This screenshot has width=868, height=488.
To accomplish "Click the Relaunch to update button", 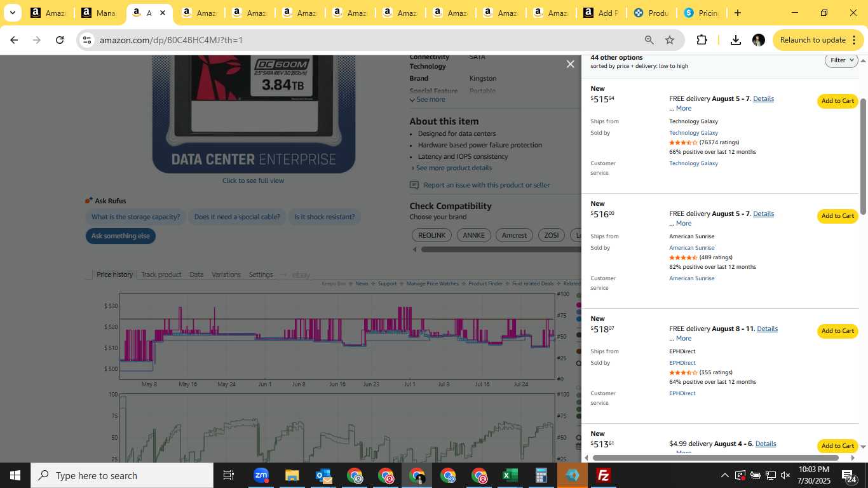I will (812, 40).
